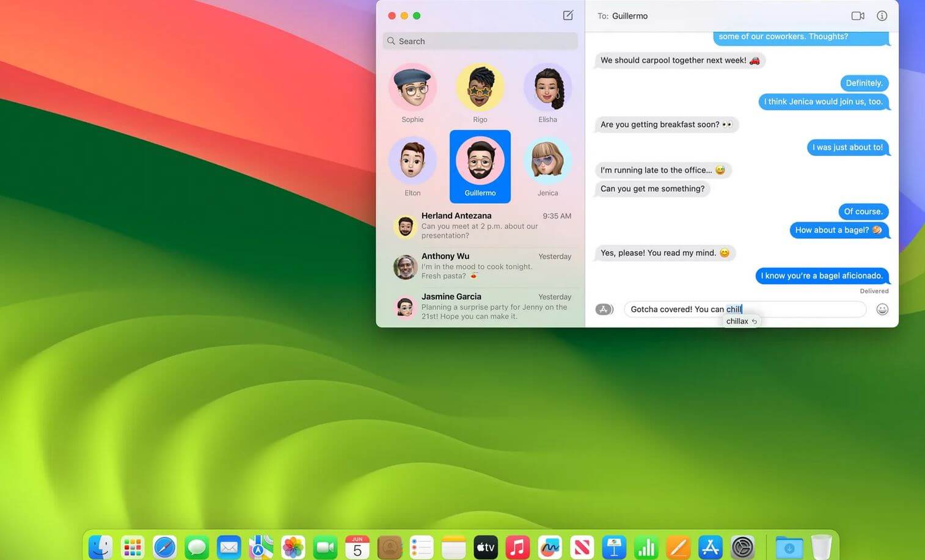This screenshot has height=560, width=925.
Task: Open Finder from the Dock
Action: [100, 547]
